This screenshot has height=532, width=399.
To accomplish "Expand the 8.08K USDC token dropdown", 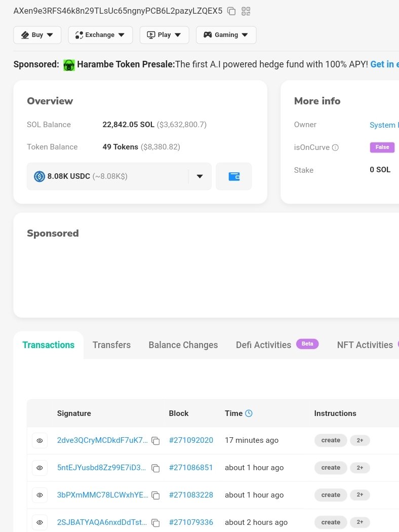I will (x=200, y=176).
